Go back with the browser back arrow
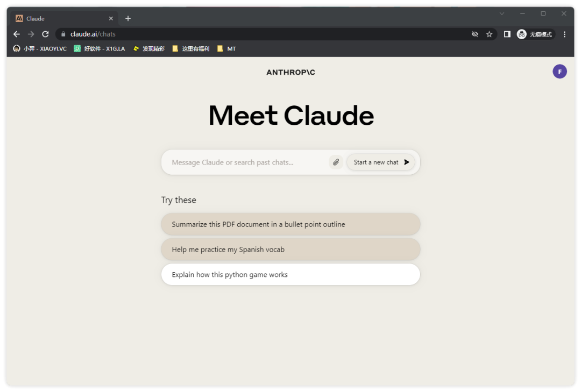 point(17,34)
